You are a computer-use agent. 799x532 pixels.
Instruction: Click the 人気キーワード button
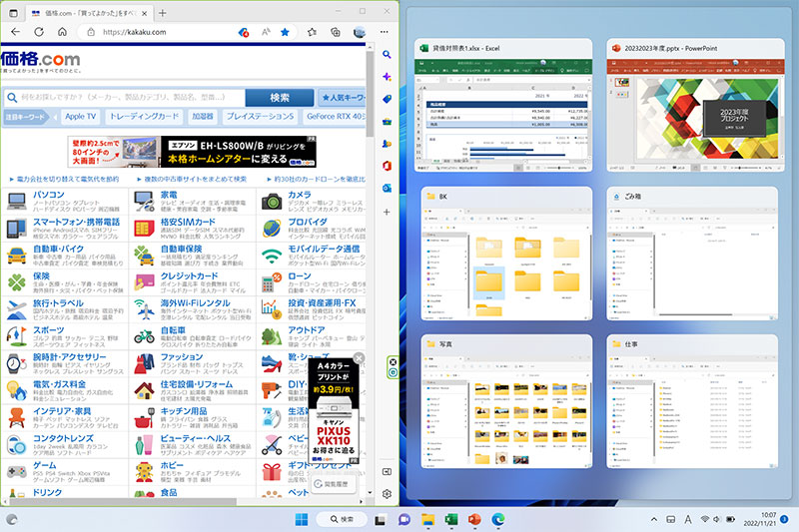point(343,97)
